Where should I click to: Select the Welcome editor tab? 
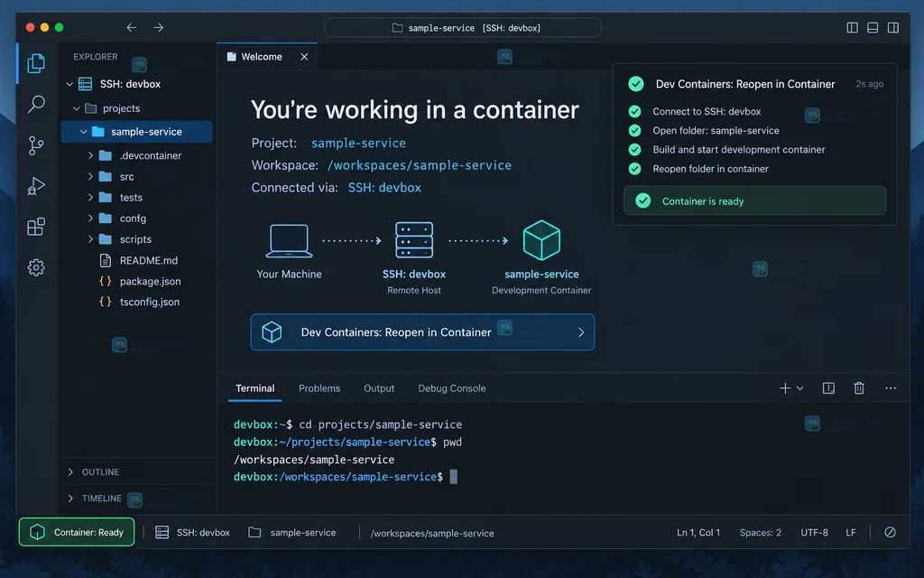[x=267, y=57]
